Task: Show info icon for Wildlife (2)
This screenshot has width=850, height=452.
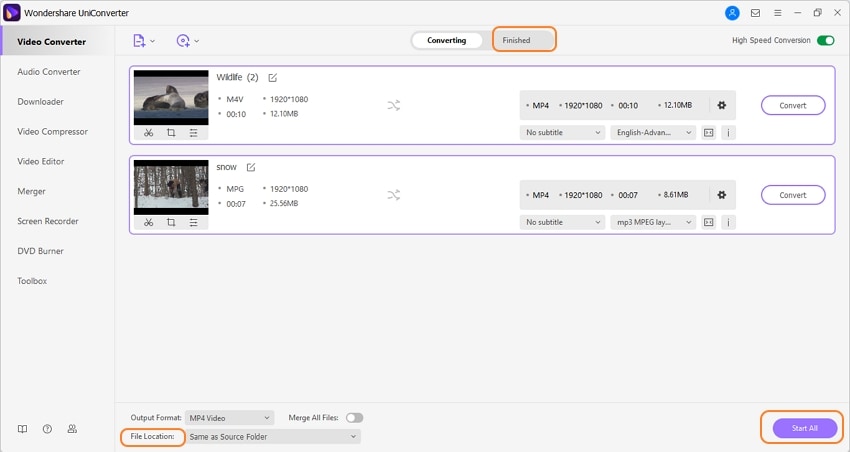Action: click(729, 132)
